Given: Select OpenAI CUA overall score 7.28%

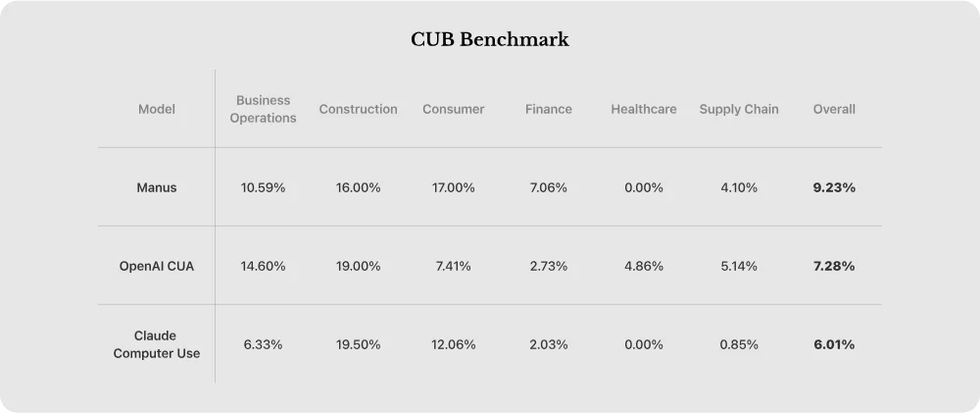Looking at the screenshot, I should 834,266.
